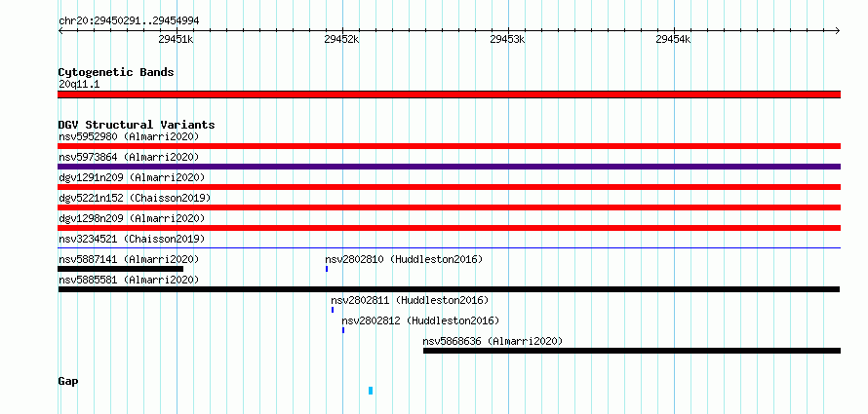The height and width of the screenshot is (414, 868).
Task: Select the short black nsv5887141 bar
Action: pos(121,269)
